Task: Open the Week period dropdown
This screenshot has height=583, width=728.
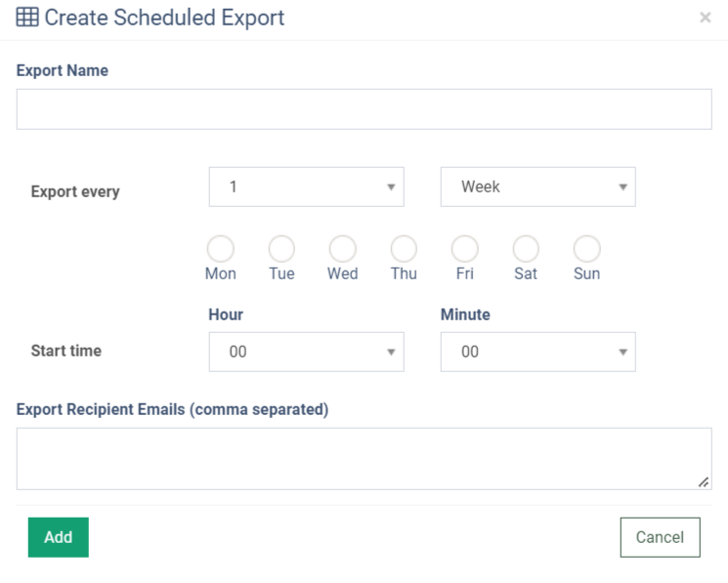Action: [x=537, y=187]
